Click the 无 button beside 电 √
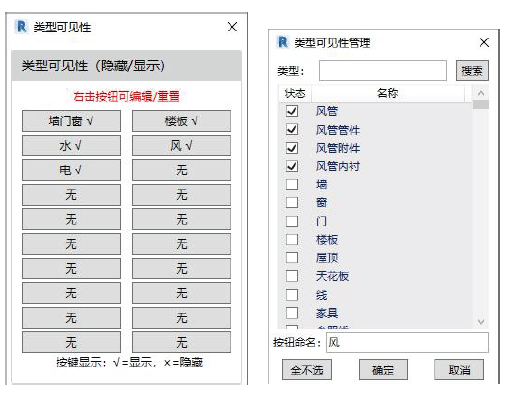The width and height of the screenshot is (514, 394). [181, 170]
